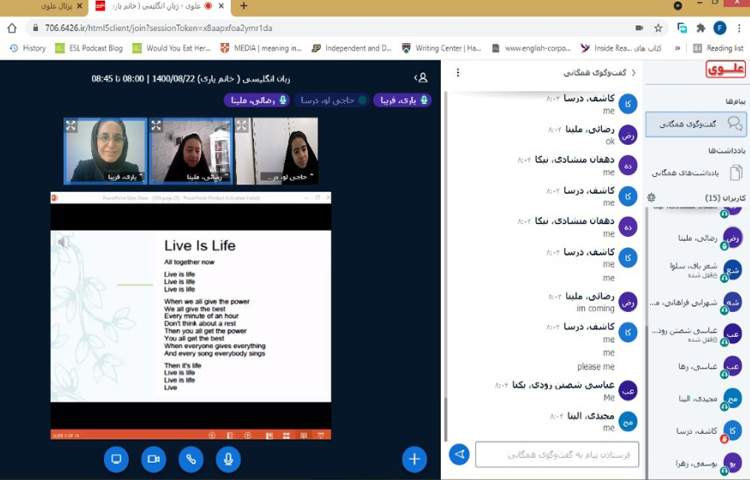Screen dimensions: 750x480
Task: Mute the microphone in bottom toolbar
Action: 229,459
